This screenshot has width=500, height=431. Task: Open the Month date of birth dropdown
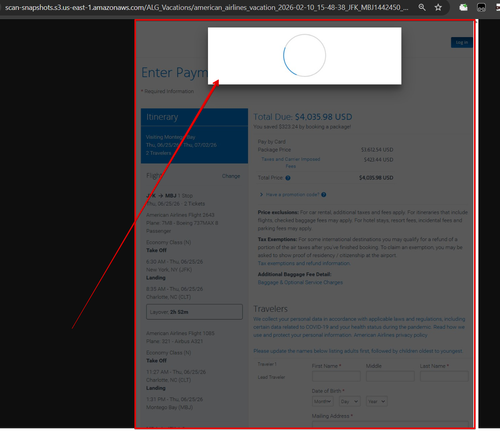[x=323, y=401]
